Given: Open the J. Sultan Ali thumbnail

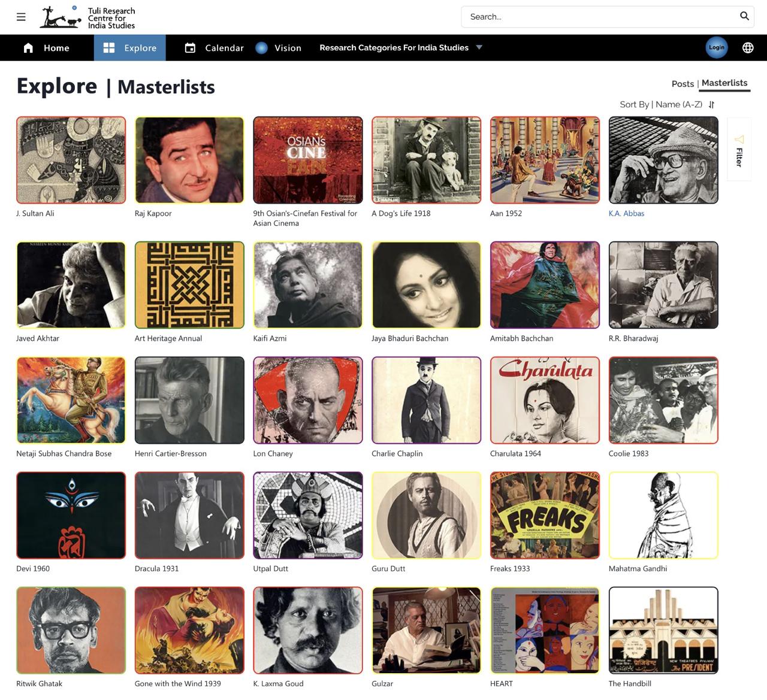Looking at the screenshot, I should coord(71,160).
